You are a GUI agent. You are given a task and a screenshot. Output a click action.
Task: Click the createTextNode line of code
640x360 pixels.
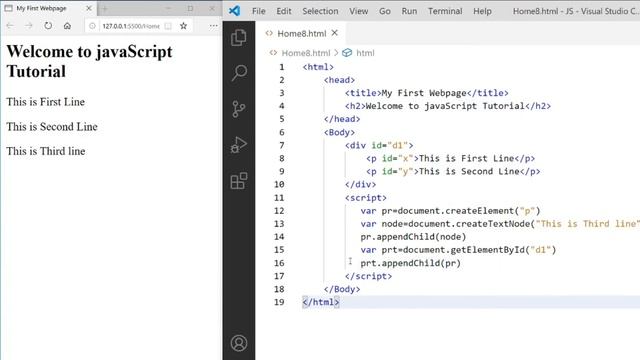500,224
